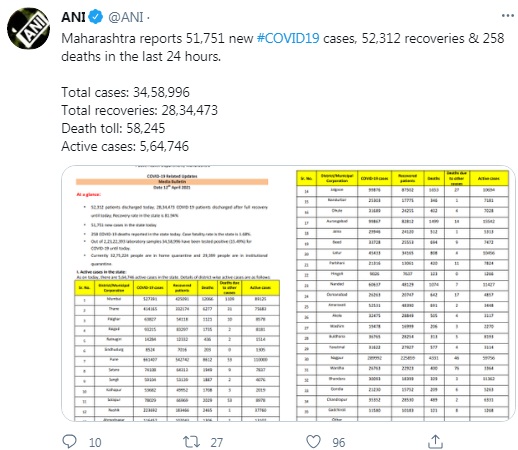Open the three-dot more options menu
Image resolution: width=518 pixels, height=450 pixels.
click(508, 16)
